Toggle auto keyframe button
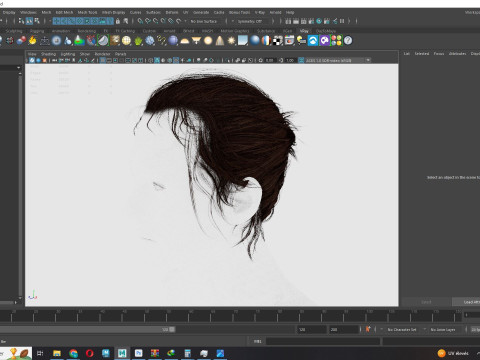 [368, 329]
